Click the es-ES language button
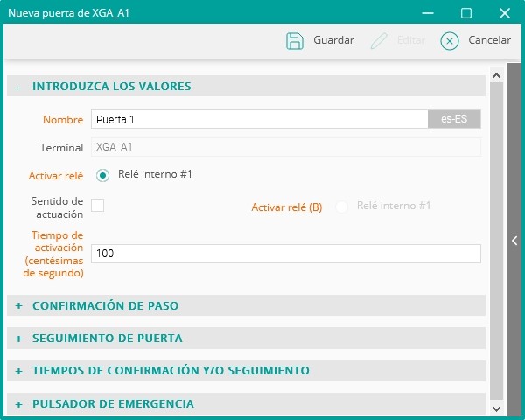 pyautogui.click(x=454, y=119)
